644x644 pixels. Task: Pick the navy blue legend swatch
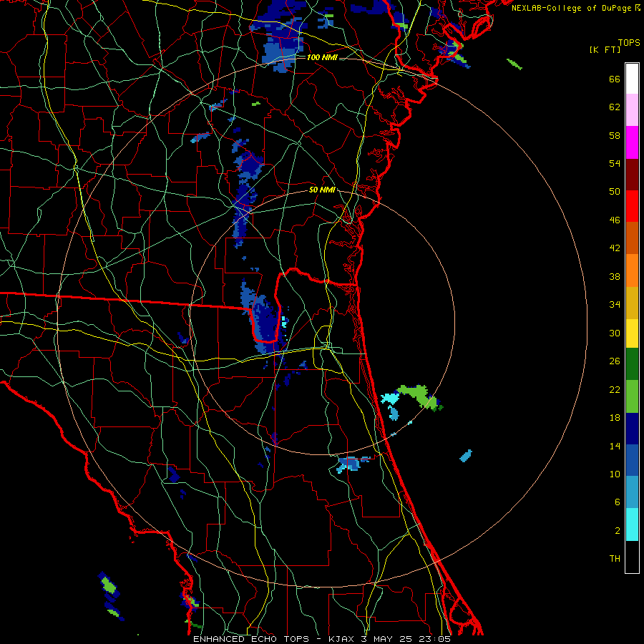[632, 429]
